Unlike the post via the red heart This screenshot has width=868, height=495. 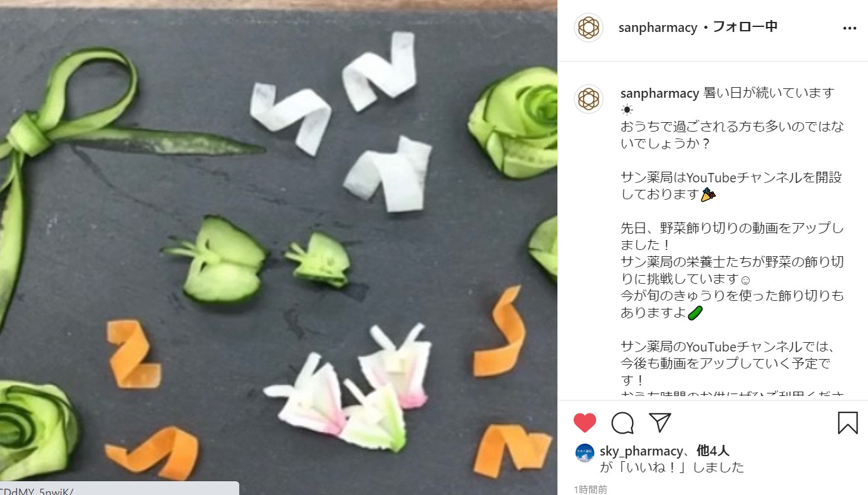pos(585,423)
